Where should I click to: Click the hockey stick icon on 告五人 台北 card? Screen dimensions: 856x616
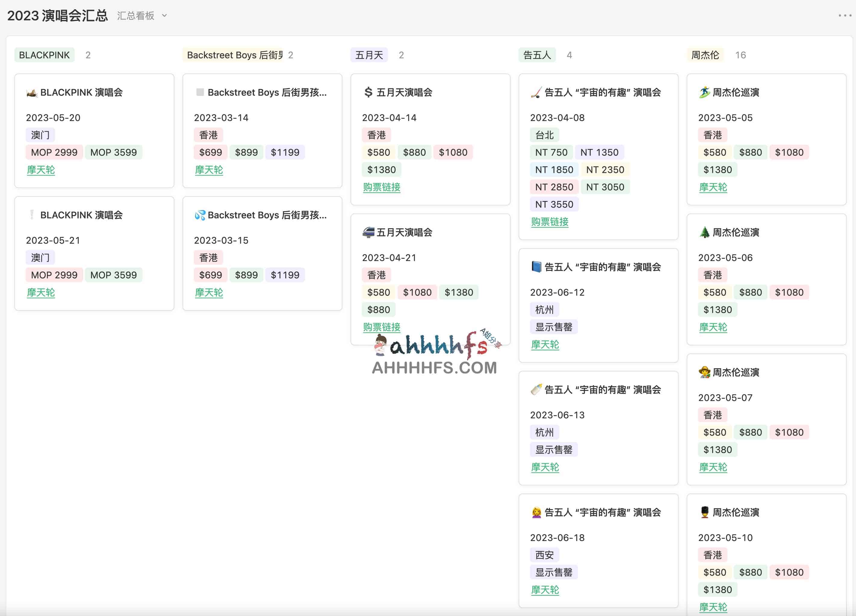click(x=535, y=92)
